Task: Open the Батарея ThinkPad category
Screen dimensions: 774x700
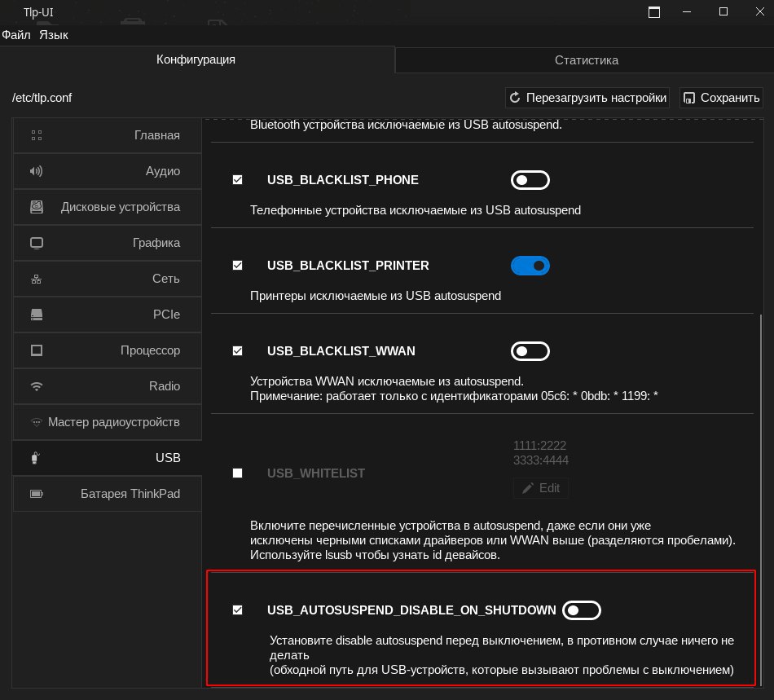Action: (x=107, y=494)
